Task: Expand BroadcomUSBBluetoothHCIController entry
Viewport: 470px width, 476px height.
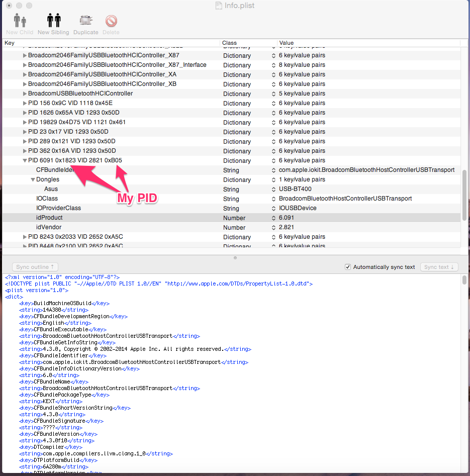Action: coord(25,94)
